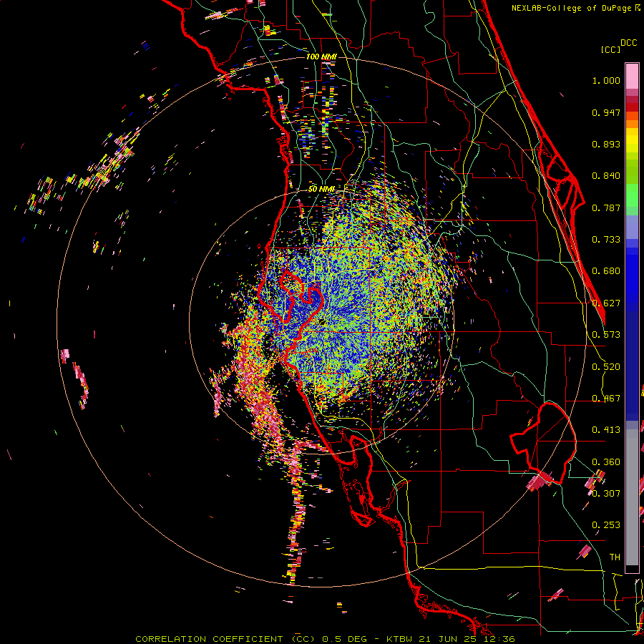Click the DCC label above the color bar

click(x=629, y=43)
